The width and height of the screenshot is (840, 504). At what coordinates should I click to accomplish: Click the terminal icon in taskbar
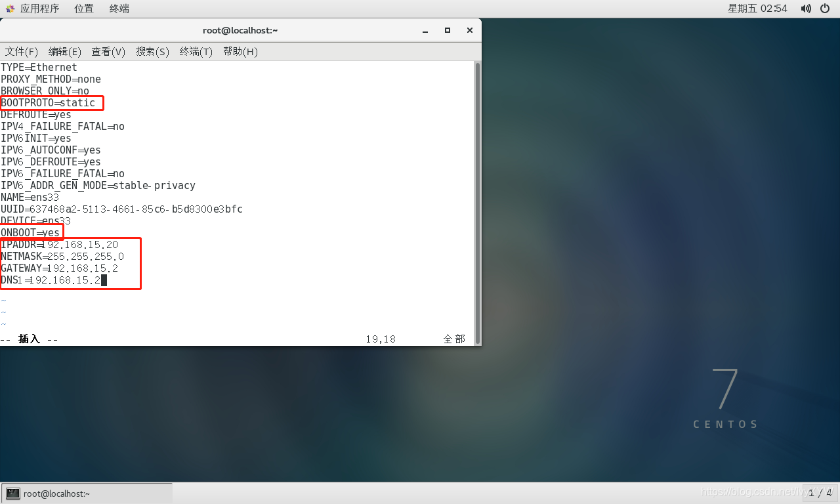pyautogui.click(x=13, y=493)
